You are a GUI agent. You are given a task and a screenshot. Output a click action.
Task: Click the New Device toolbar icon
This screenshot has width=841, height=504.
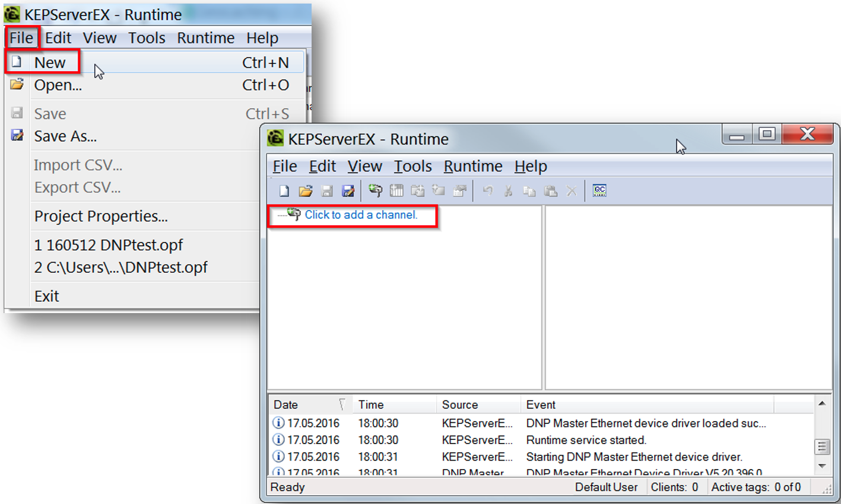tap(396, 191)
